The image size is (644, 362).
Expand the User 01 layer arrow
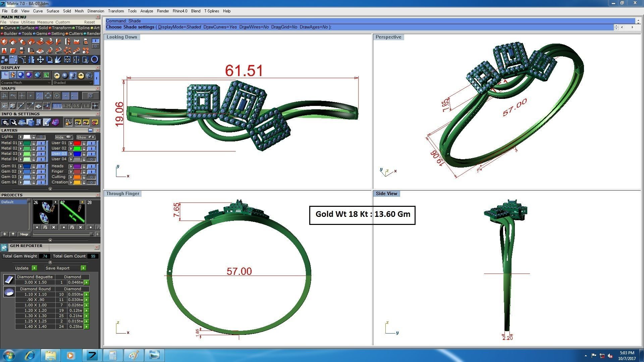[x=71, y=143]
